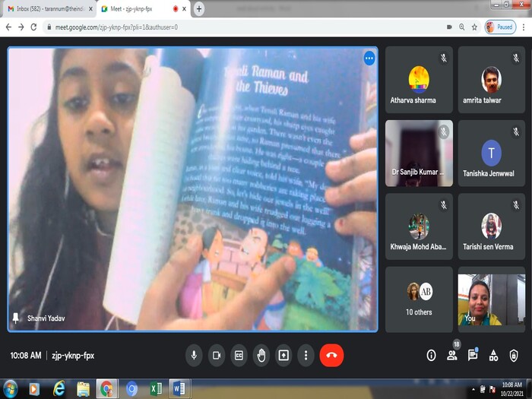Open host controls shield icon
This screenshot has height=399, width=532.
coord(514,355)
